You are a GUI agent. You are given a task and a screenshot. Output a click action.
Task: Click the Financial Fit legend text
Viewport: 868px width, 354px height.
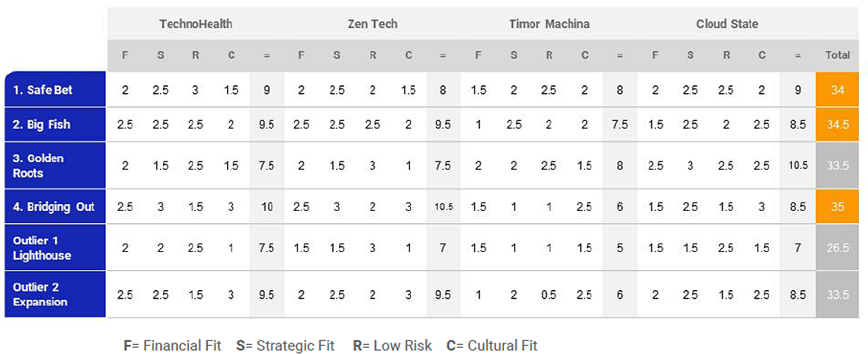[x=172, y=346]
